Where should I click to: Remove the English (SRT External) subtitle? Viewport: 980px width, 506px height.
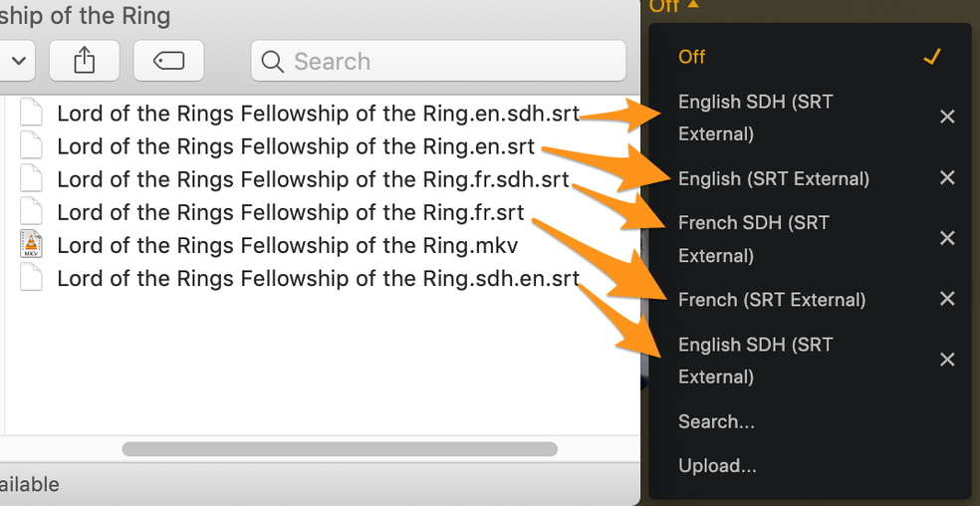[947, 178]
